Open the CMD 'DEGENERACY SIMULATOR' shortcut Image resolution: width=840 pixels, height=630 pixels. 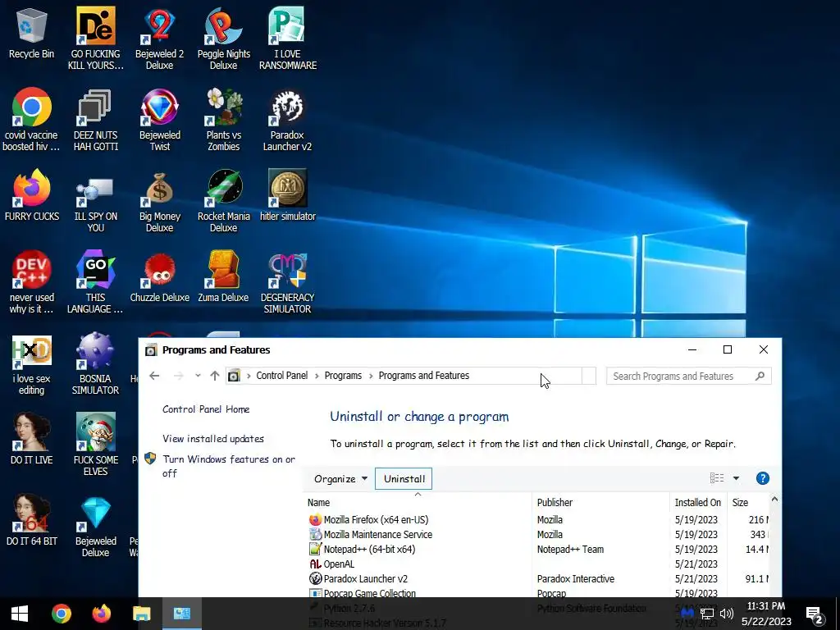287,282
